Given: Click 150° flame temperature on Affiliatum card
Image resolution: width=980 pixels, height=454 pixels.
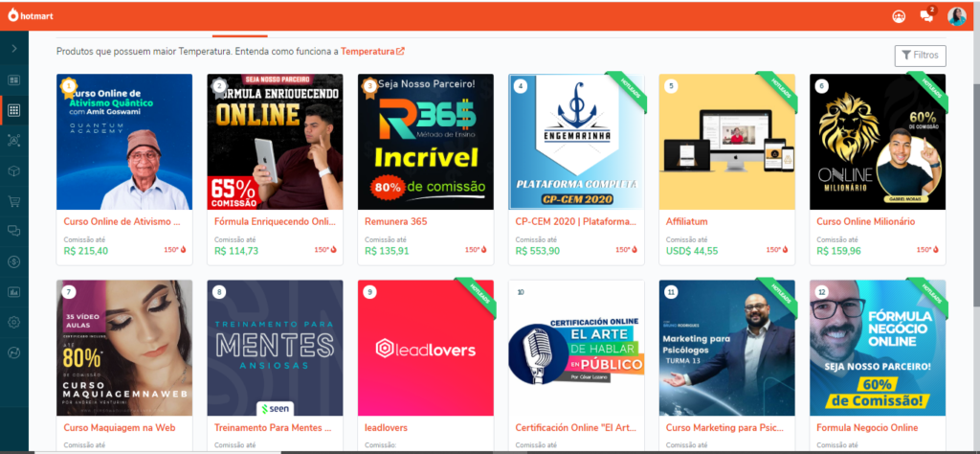Looking at the screenshot, I should click(x=777, y=250).
